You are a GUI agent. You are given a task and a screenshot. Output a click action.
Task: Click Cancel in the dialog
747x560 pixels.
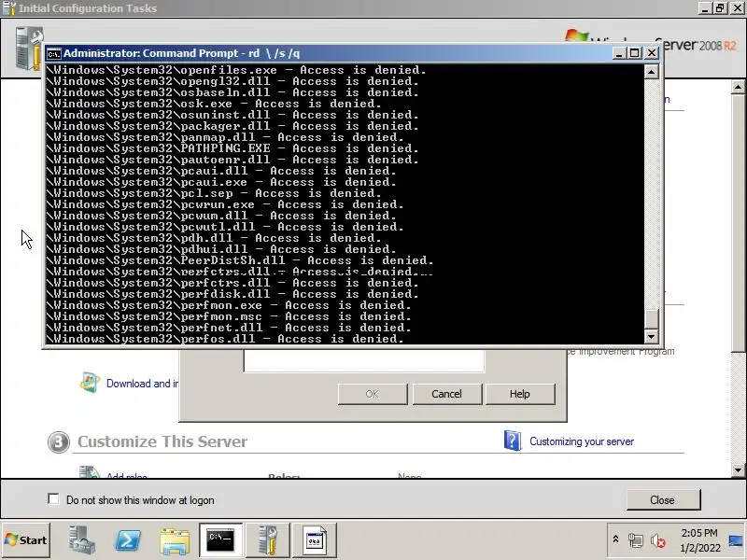coord(447,394)
